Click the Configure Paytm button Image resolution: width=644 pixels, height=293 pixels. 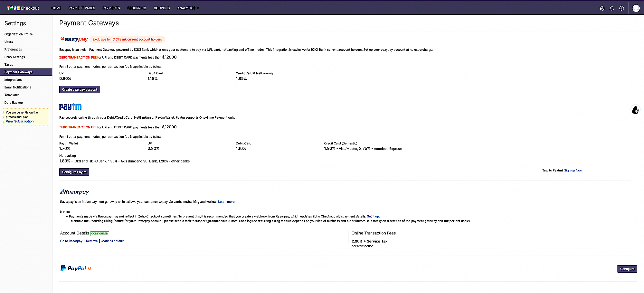(74, 172)
